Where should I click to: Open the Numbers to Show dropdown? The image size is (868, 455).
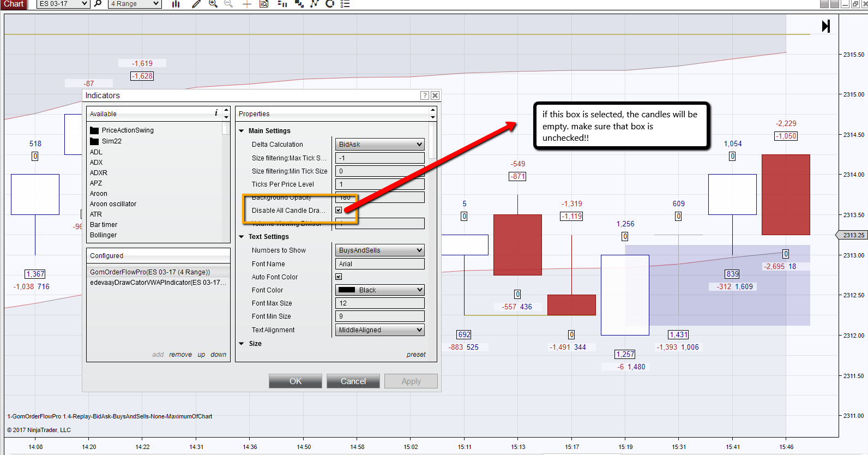click(x=379, y=250)
